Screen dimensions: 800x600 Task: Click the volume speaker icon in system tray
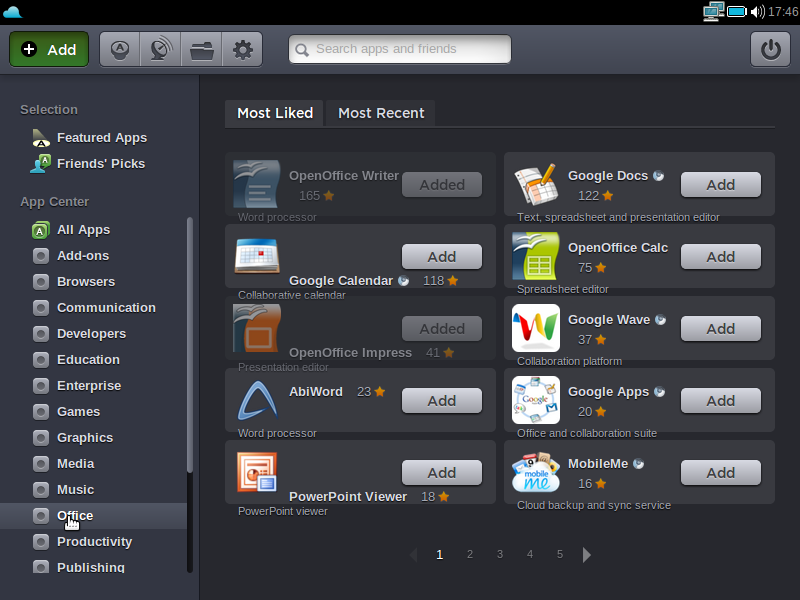click(758, 12)
